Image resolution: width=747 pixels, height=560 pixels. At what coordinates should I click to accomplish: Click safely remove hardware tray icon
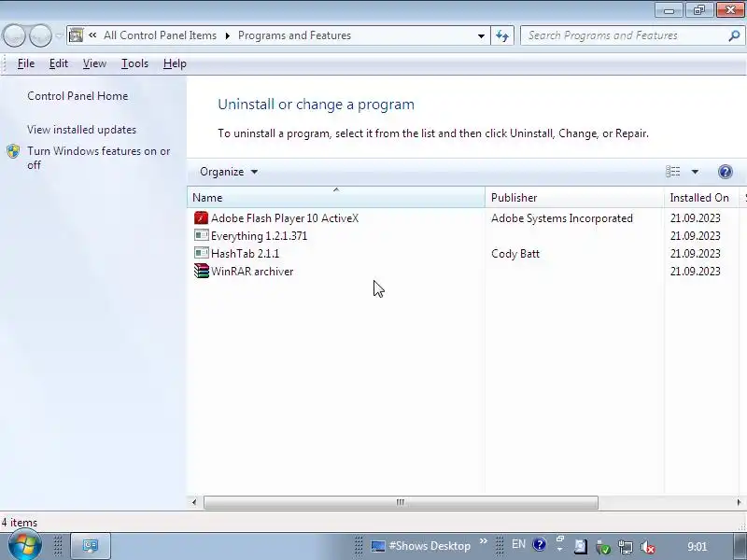click(x=603, y=547)
